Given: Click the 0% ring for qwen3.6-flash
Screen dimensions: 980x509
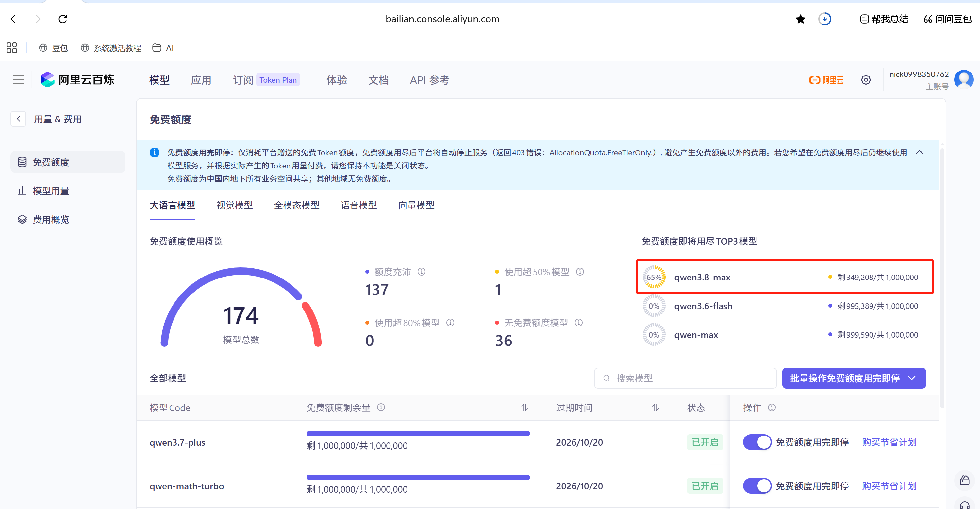Looking at the screenshot, I should coord(654,306).
